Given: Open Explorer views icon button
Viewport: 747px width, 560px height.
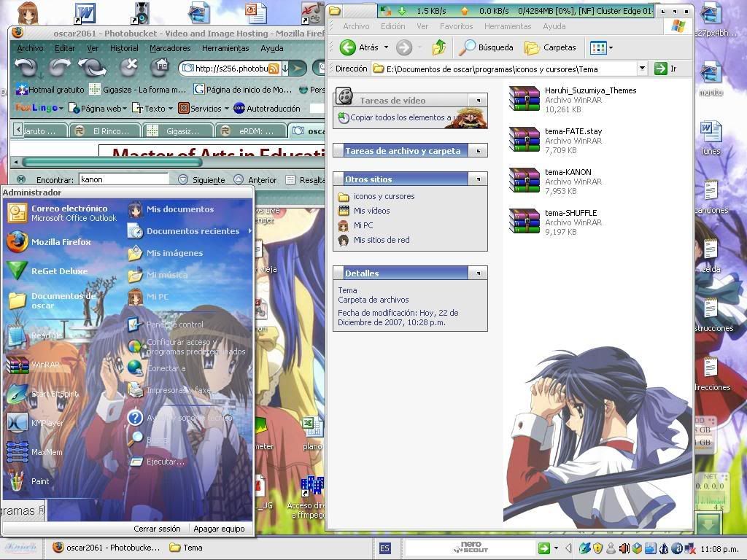Looking at the screenshot, I should pyautogui.click(x=598, y=47).
